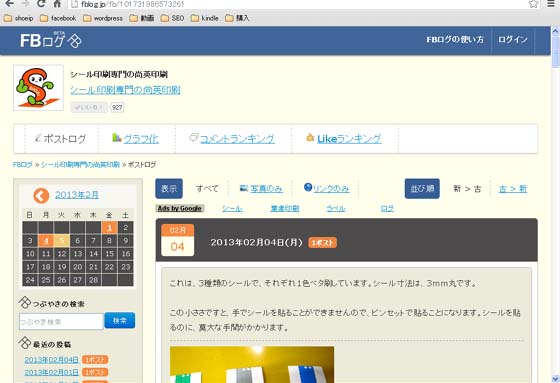The height and width of the screenshot is (383, 560).
Task: Click the browser back arrow
Action: pyautogui.click(x=10, y=4)
